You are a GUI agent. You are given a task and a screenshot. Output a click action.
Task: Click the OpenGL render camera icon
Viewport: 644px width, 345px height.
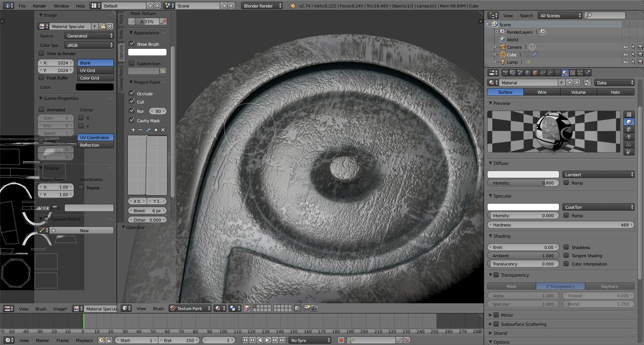click(306, 308)
